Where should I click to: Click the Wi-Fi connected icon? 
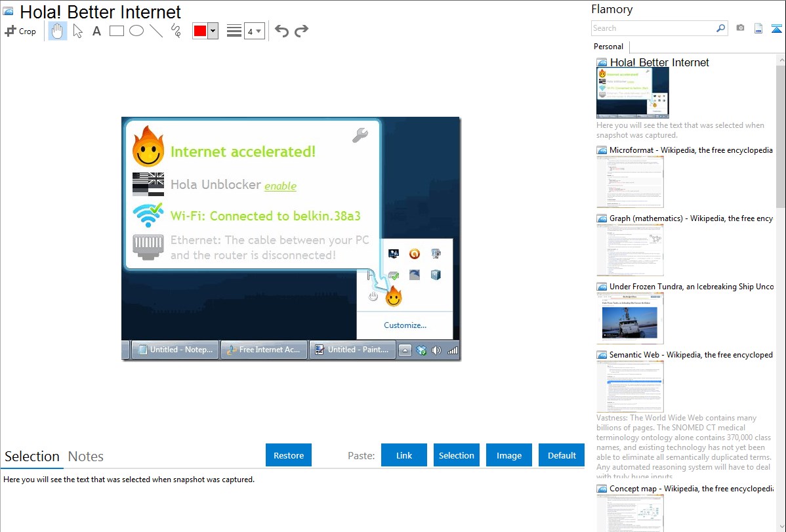coord(148,215)
